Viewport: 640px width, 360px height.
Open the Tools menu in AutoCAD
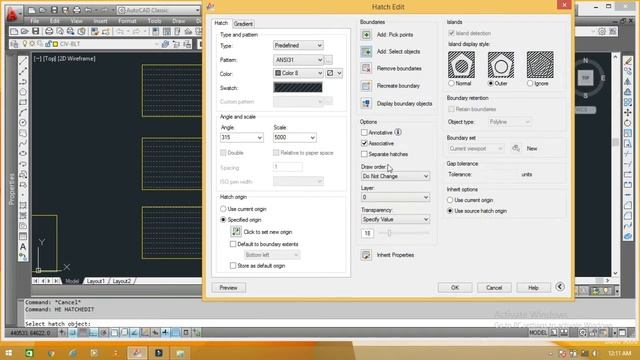[x=154, y=21]
